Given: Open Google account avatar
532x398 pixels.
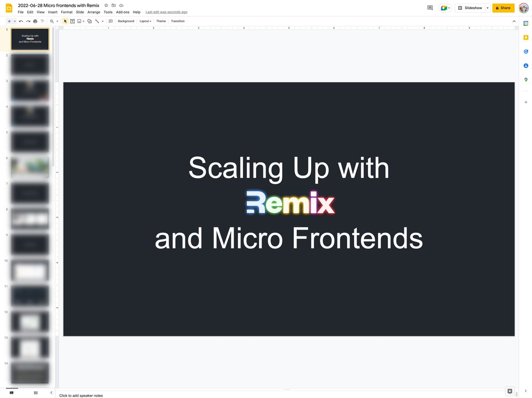Looking at the screenshot, I should (524, 8).
